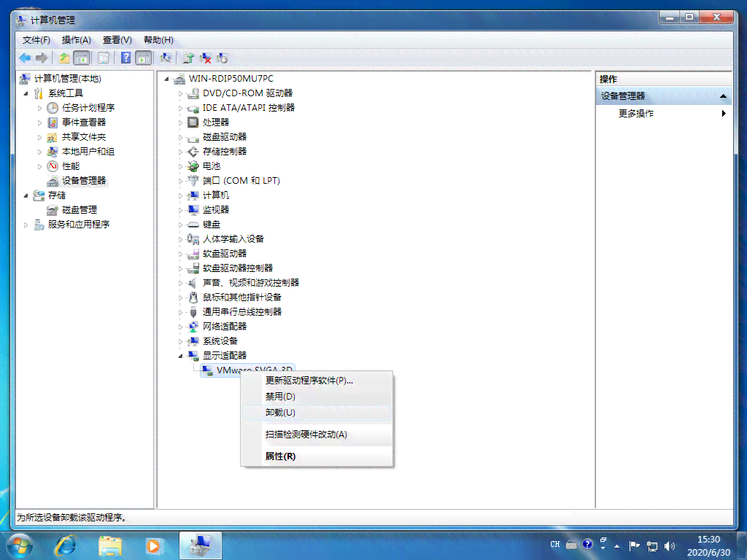The image size is (747, 560).
Task: Show hidden tray icons arrow
Action: point(616,546)
